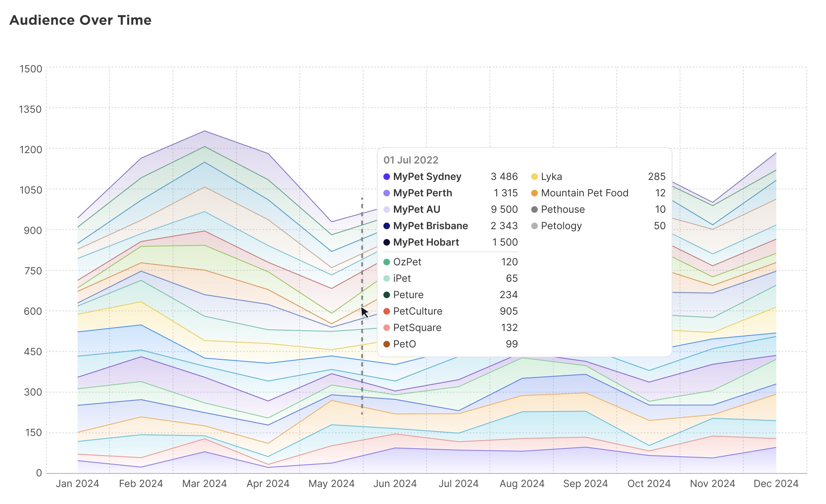Click the Oct 2024 x-axis label
The width and height of the screenshot is (826, 504).
pyautogui.click(x=649, y=484)
